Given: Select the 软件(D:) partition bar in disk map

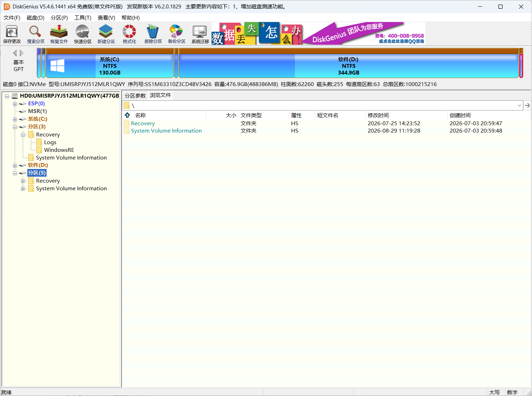Looking at the screenshot, I should [348, 63].
